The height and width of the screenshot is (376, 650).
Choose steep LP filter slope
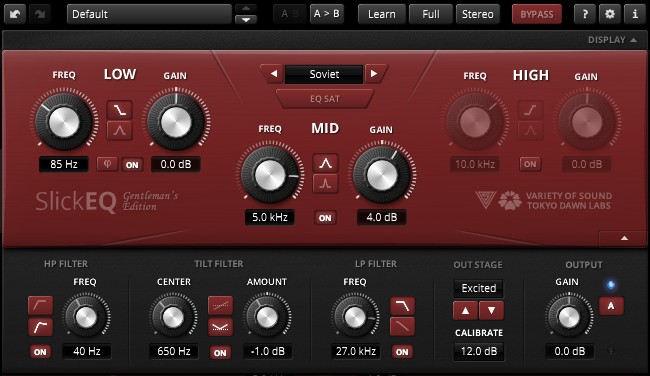click(402, 306)
